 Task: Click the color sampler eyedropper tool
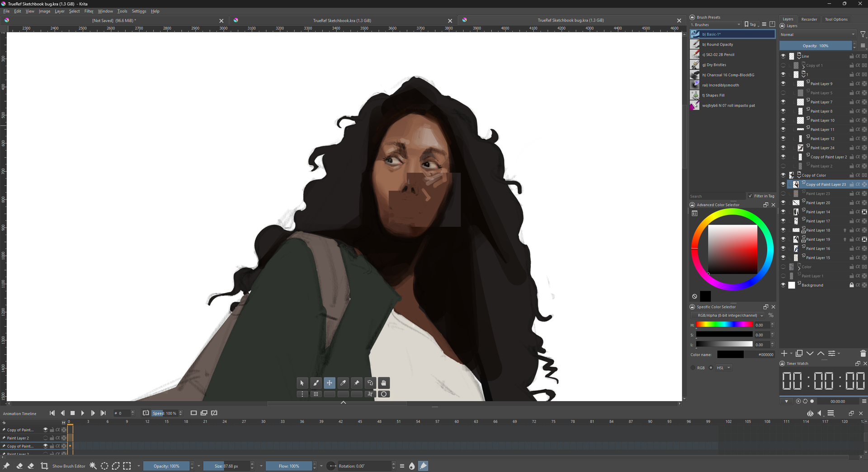tap(343, 383)
